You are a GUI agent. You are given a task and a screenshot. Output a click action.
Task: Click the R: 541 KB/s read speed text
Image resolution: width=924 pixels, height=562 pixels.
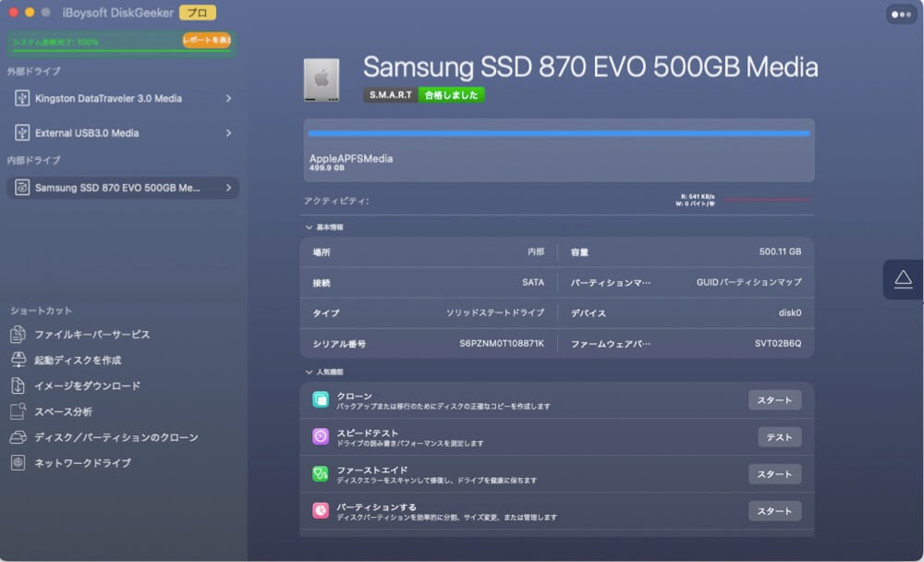tap(697, 196)
